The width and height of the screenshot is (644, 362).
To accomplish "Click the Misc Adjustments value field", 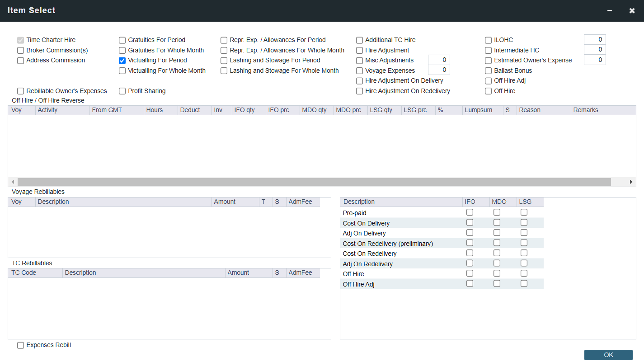I will tap(439, 60).
